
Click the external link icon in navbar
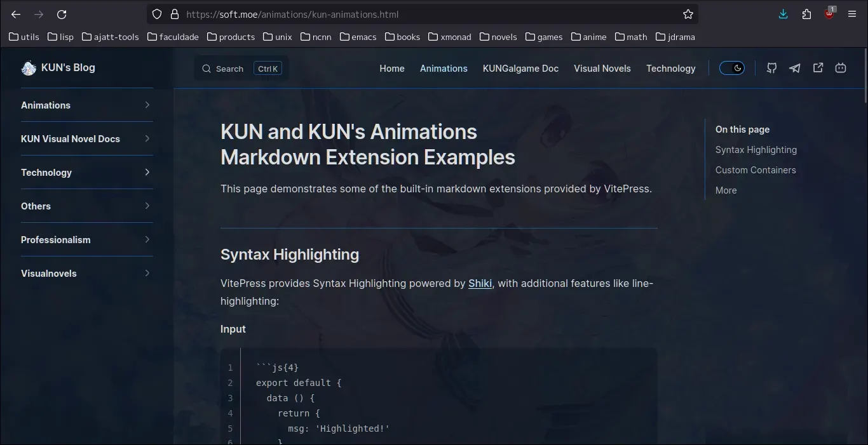point(818,68)
